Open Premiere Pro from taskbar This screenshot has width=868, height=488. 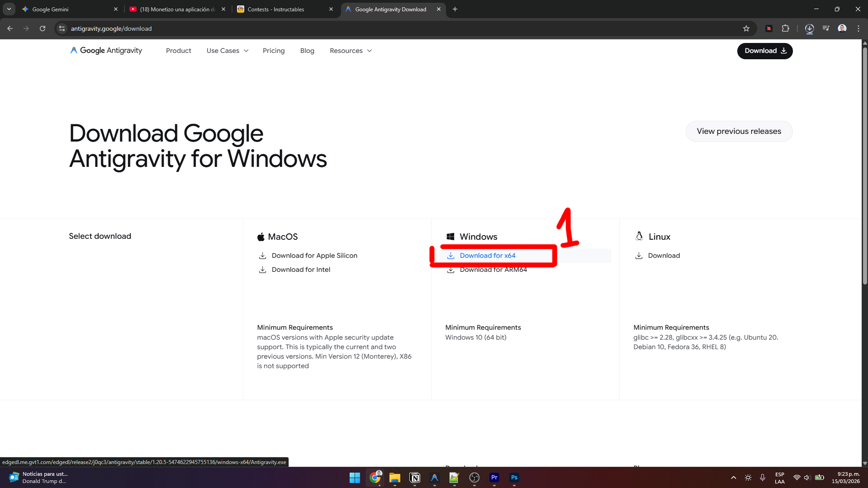pos(494,478)
